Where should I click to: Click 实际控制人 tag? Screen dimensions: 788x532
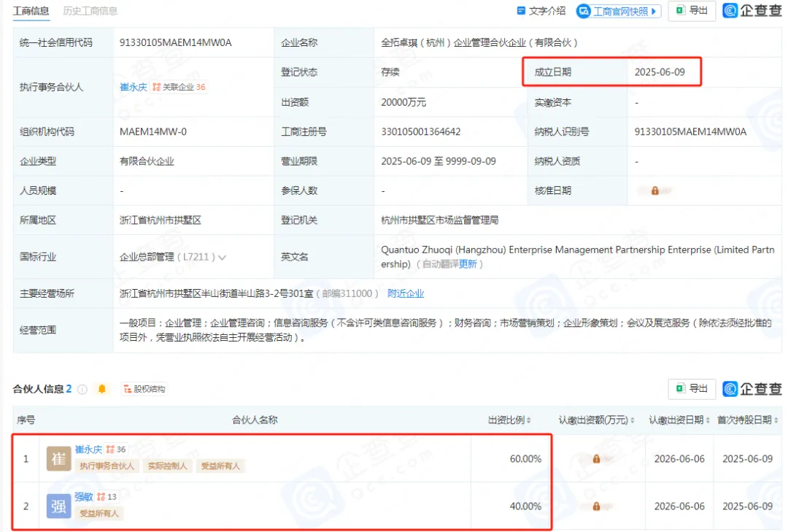pos(167,466)
